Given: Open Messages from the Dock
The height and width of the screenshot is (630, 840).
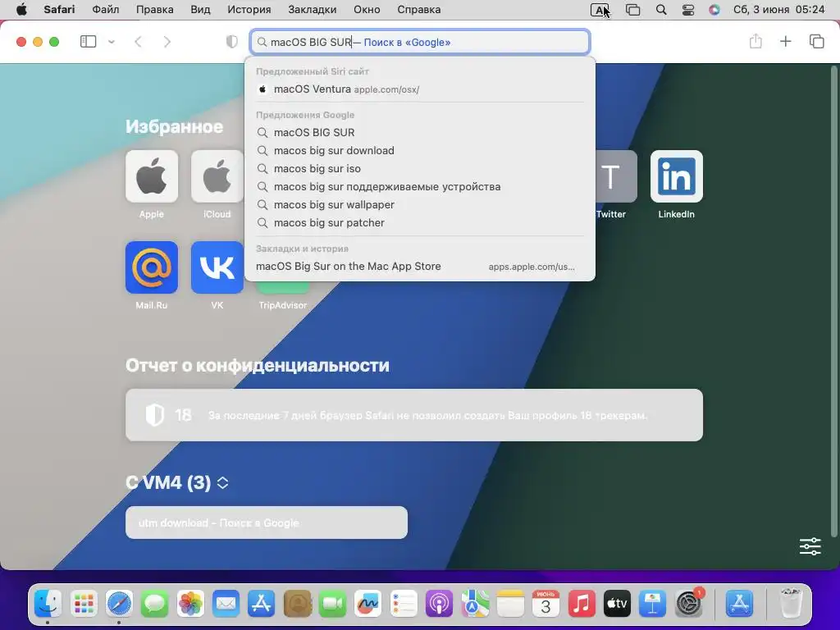Looking at the screenshot, I should 155,604.
